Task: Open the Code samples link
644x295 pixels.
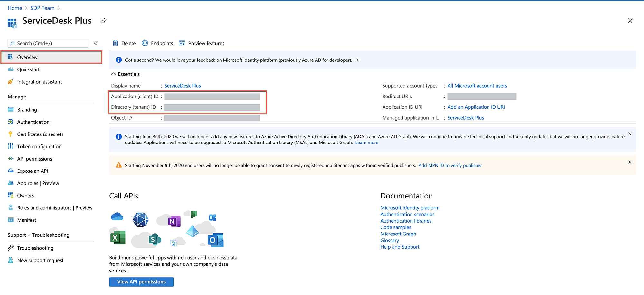Action: (396, 227)
